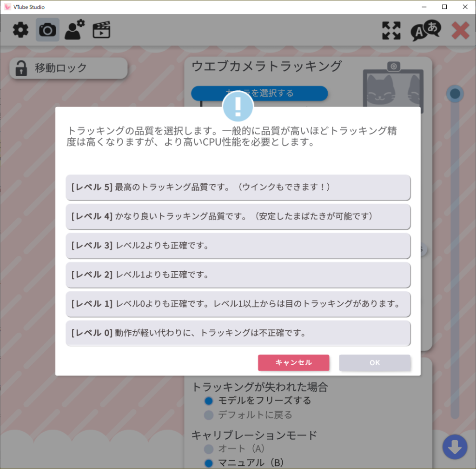Open the language selection speech-bubble icon
The width and height of the screenshot is (476, 469).
pos(426,30)
